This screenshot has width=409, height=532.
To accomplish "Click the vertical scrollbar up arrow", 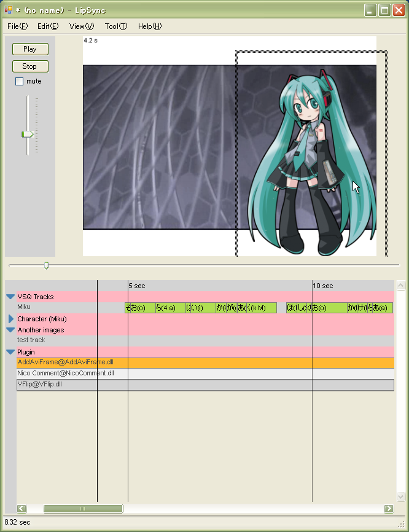I will [401, 285].
